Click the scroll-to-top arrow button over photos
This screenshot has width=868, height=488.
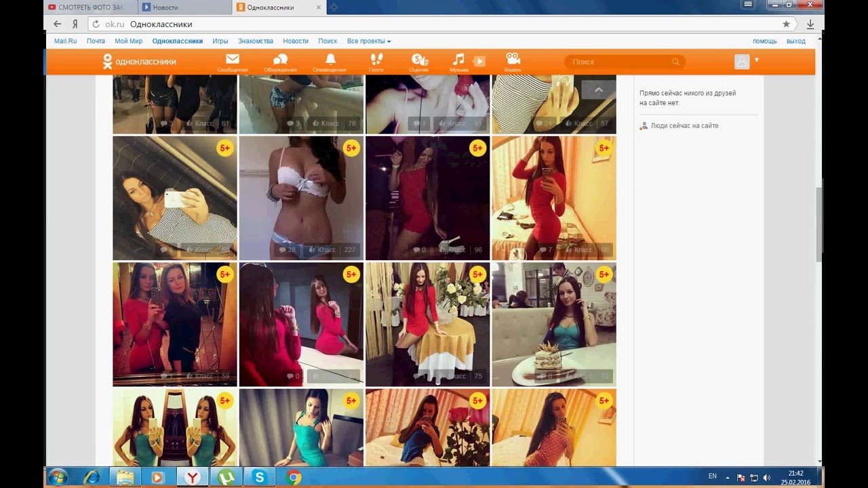[x=598, y=89]
